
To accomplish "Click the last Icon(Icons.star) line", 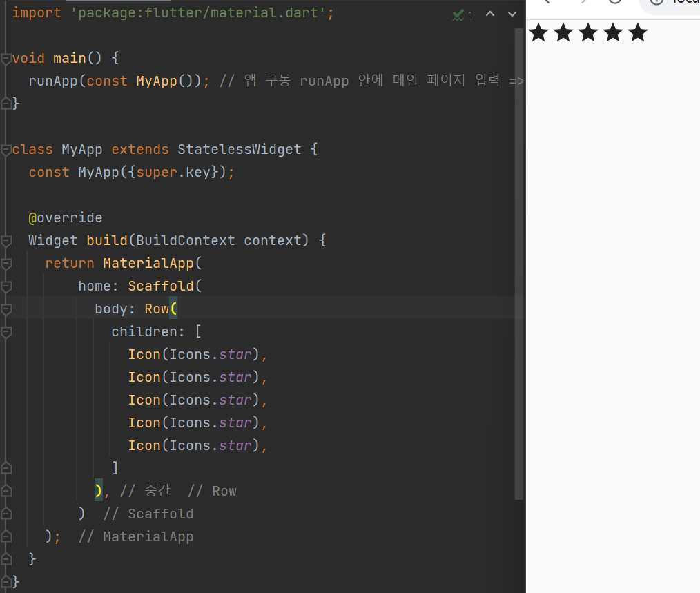I will click(x=197, y=446).
